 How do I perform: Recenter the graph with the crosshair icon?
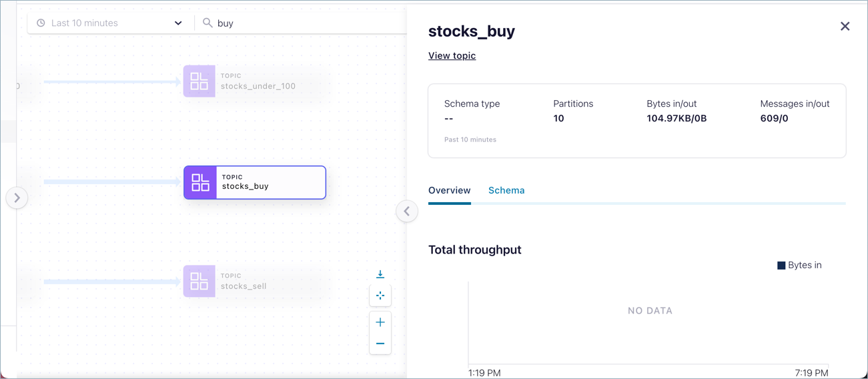coord(380,296)
